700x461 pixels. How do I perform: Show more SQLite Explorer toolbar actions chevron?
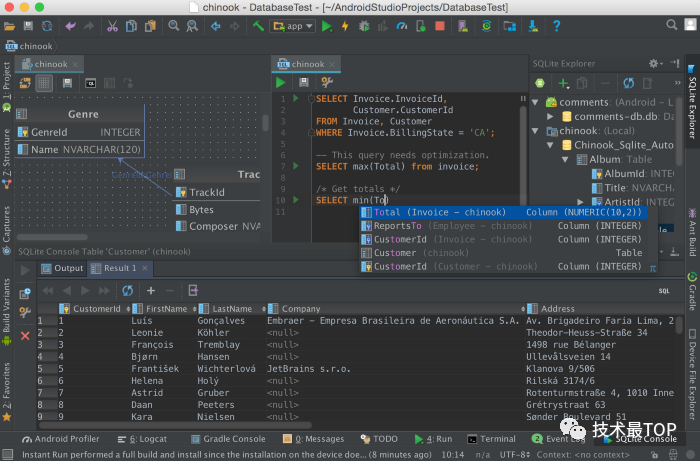[677, 83]
